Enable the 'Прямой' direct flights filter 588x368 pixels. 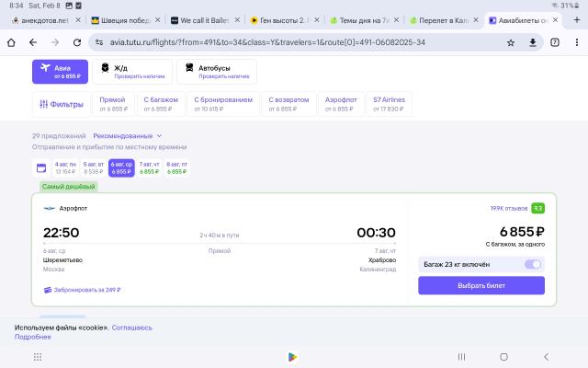pos(112,104)
